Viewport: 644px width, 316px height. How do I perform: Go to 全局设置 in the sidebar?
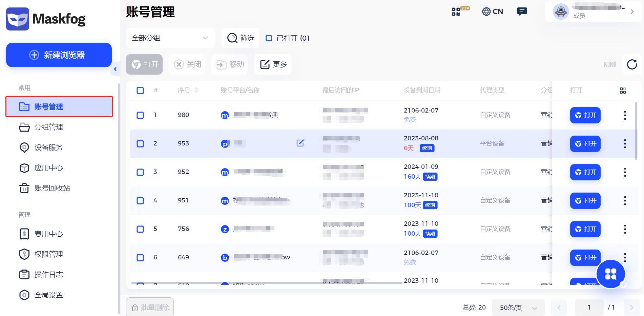(49, 295)
